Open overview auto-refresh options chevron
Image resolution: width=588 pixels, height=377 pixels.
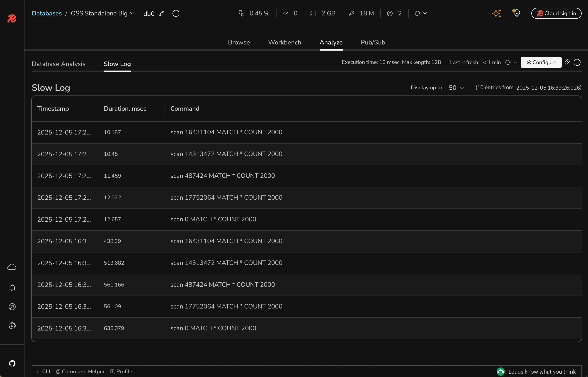tap(425, 13)
